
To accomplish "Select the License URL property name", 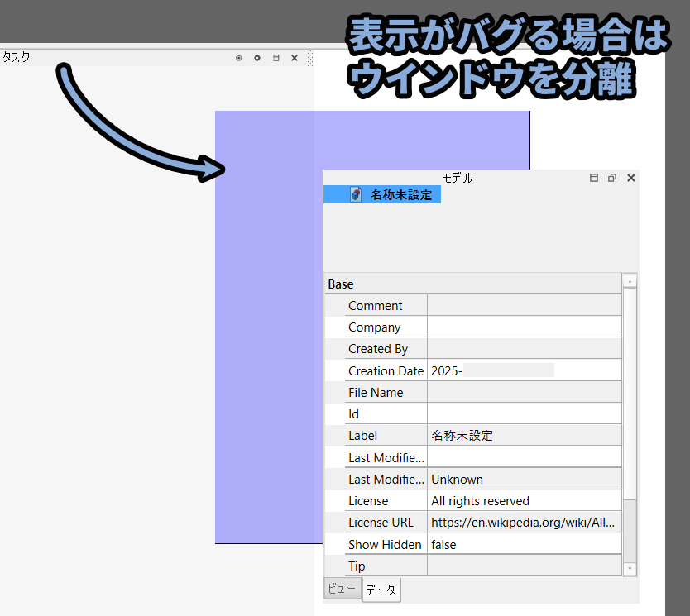I will [381, 523].
